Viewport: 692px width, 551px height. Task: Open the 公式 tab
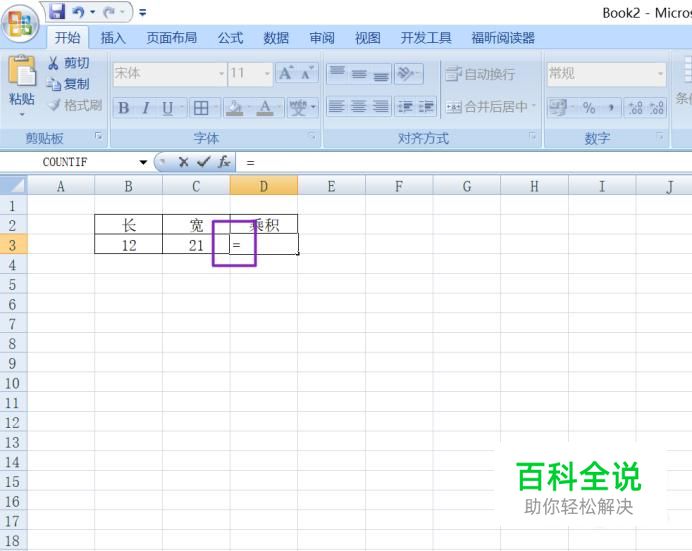click(x=230, y=38)
